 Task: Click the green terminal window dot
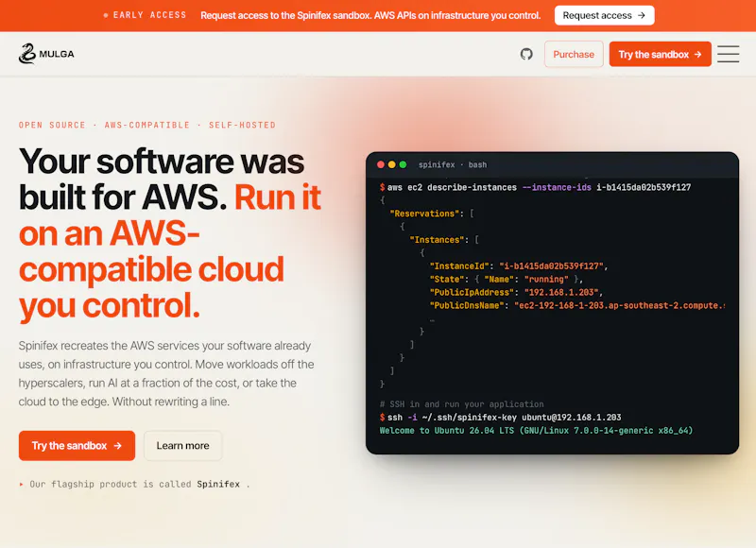tap(403, 164)
